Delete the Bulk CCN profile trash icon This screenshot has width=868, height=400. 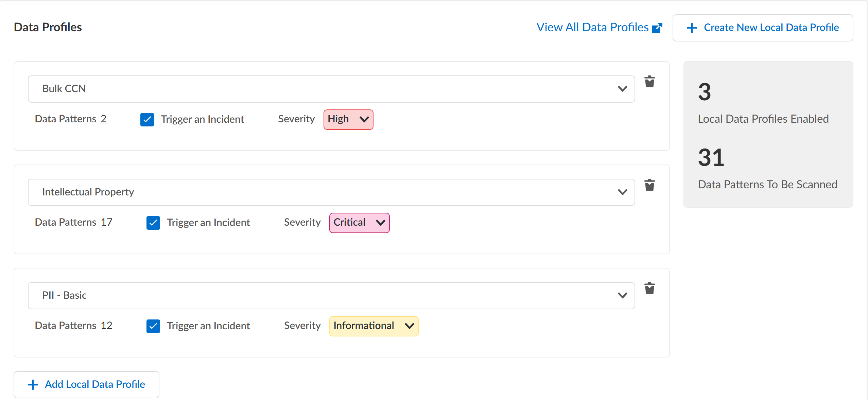point(649,82)
